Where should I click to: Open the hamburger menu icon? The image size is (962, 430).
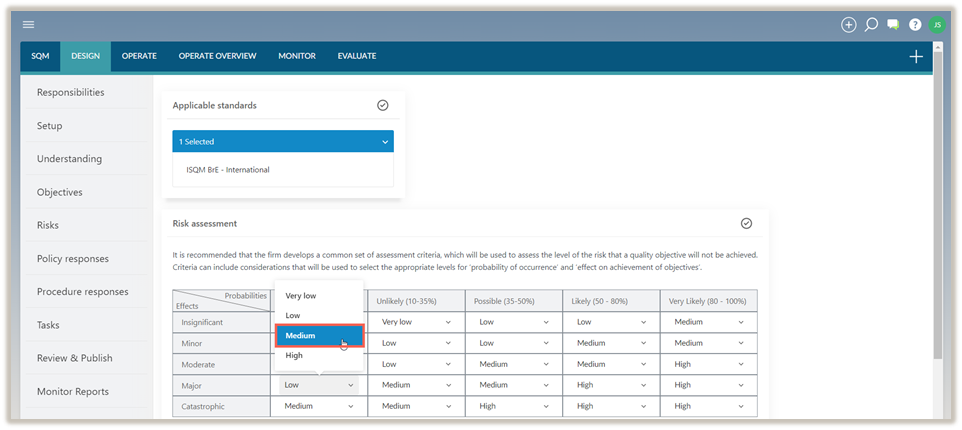(28, 24)
